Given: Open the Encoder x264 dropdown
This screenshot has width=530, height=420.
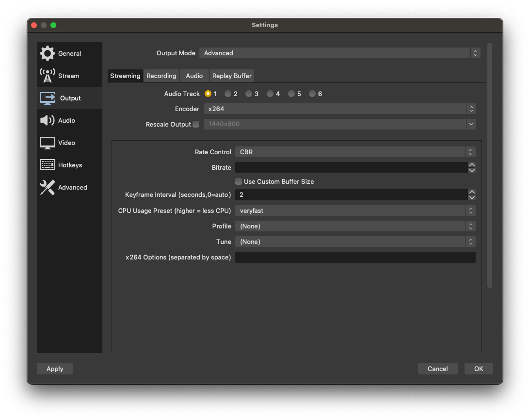Looking at the screenshot, I should click(340, 109).
